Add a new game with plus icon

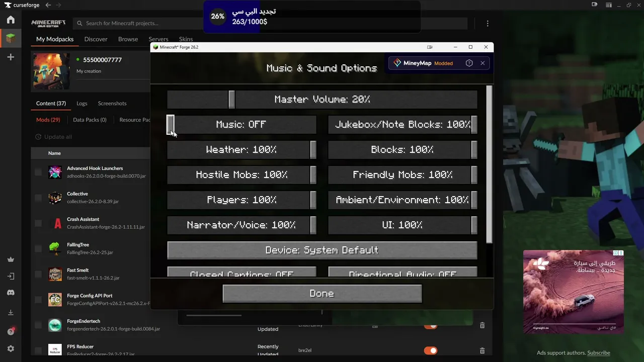click(x=11, y=57)
